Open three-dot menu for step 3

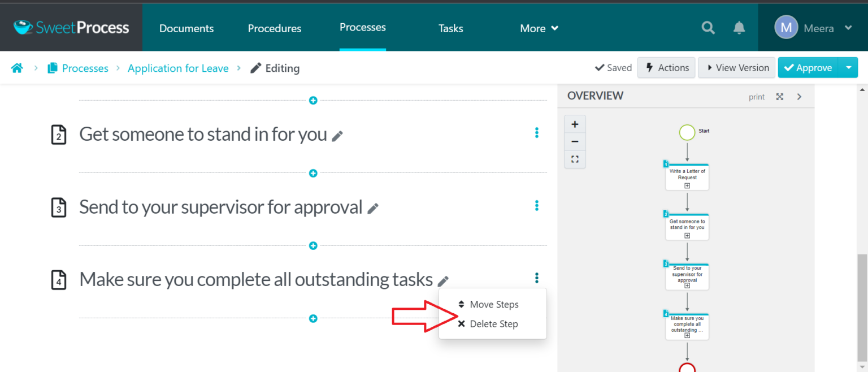(537, 206)
